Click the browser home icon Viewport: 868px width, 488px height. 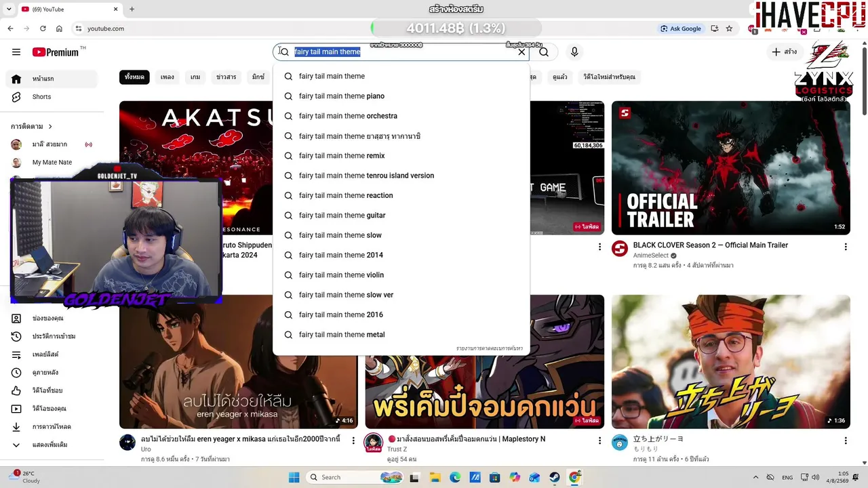(59, 28)
